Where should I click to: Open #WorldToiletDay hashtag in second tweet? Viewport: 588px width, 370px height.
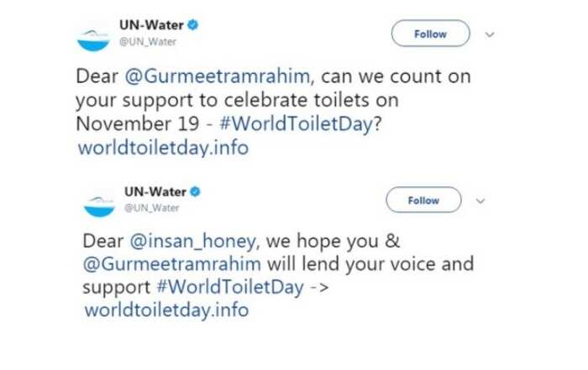tap(230, 287)
